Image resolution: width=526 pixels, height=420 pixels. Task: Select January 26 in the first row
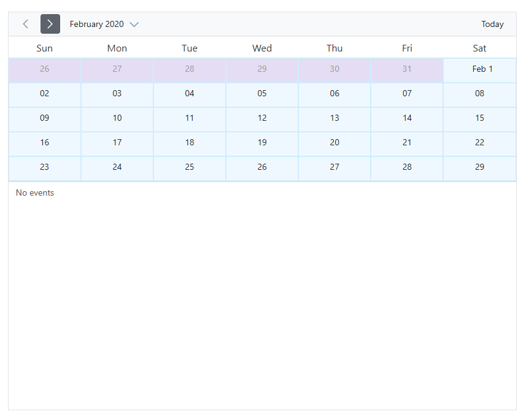[45, 71]
